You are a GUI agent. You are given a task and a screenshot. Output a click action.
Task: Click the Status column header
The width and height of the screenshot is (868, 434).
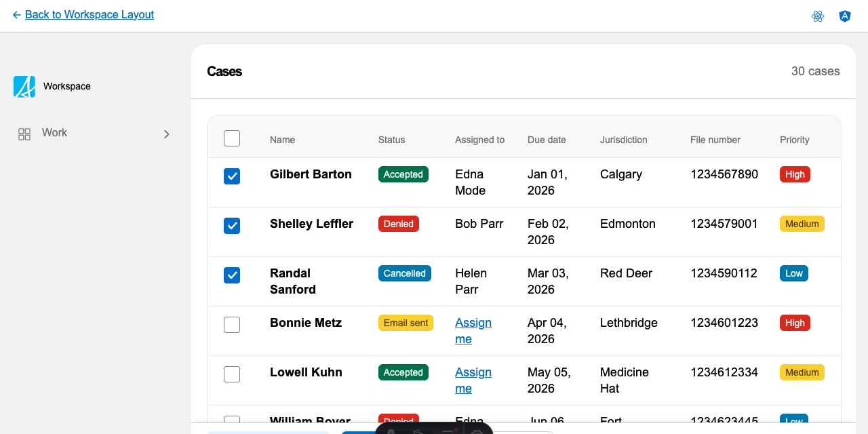391,140
